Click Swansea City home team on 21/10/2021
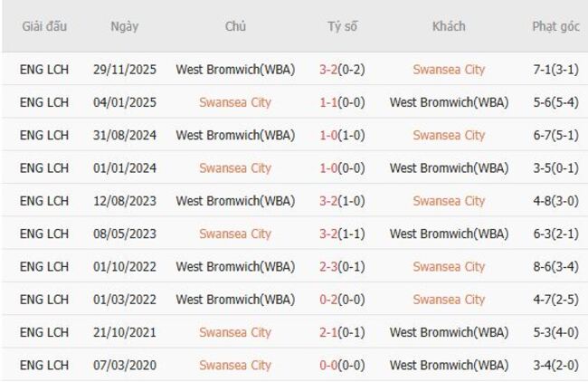 pos(235,332)
